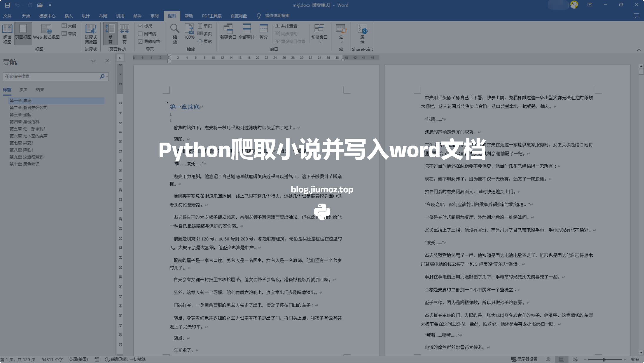
Task: Click the Save icon in the title bar
Action: (x=7, y=5)
